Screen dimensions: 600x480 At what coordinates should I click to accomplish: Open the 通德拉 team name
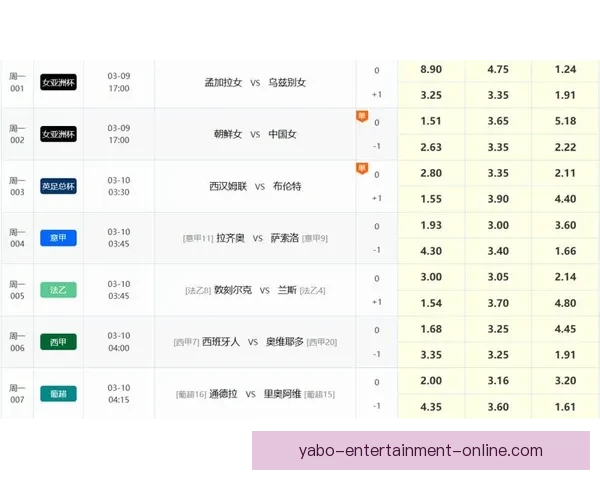click(223, 393)
